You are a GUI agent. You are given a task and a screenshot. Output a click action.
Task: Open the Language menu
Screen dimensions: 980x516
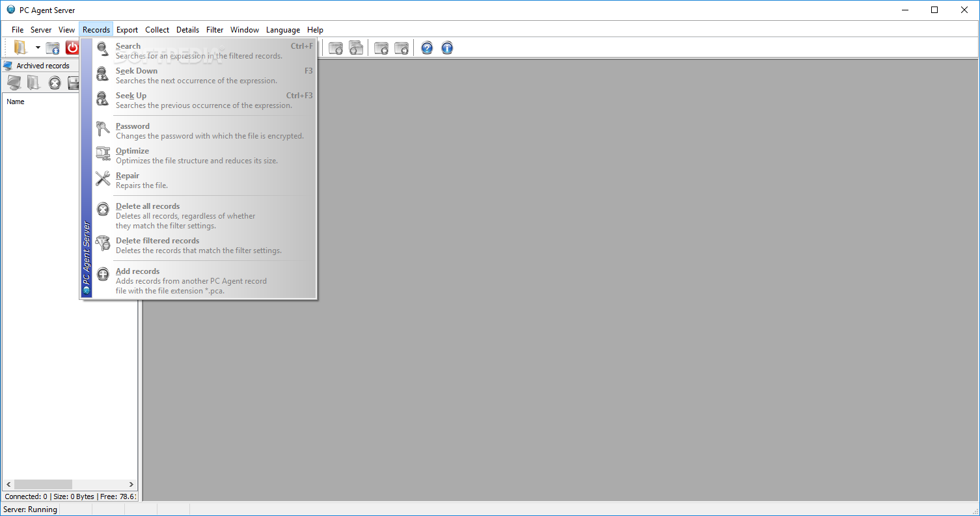point(283,30)
